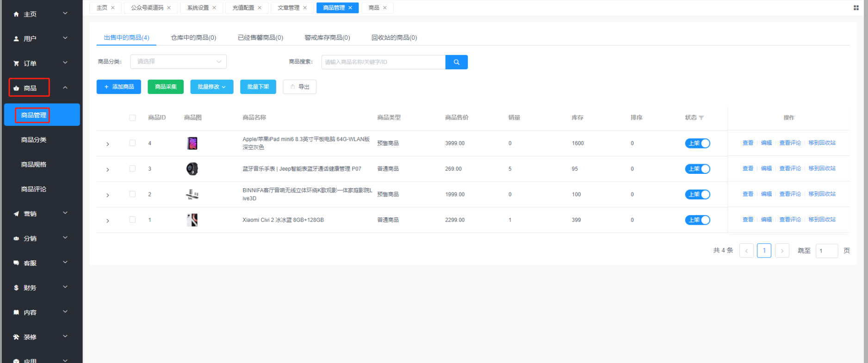The height and width of the screenshot is (363, 868).
Task: Click 编辑 link for the Jeep smartwatch
Action: click(766, 169)
